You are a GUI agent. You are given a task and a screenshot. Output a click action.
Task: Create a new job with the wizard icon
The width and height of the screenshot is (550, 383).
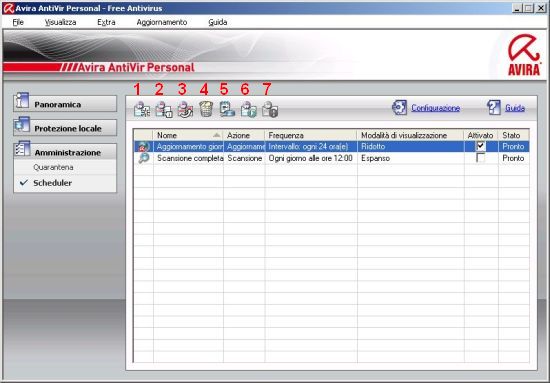pyautogui.click(x=142, y=109)
